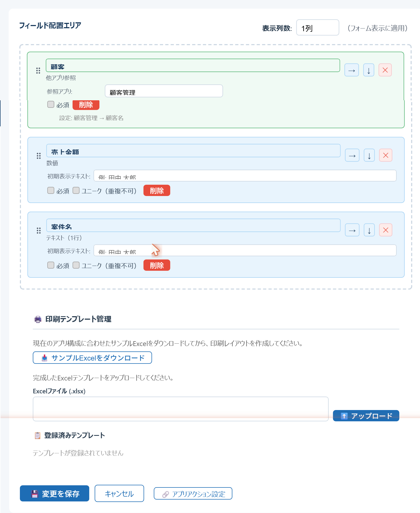Click right arrow button on 売上金額 field

pyautogui.click(x=352, y=155)
